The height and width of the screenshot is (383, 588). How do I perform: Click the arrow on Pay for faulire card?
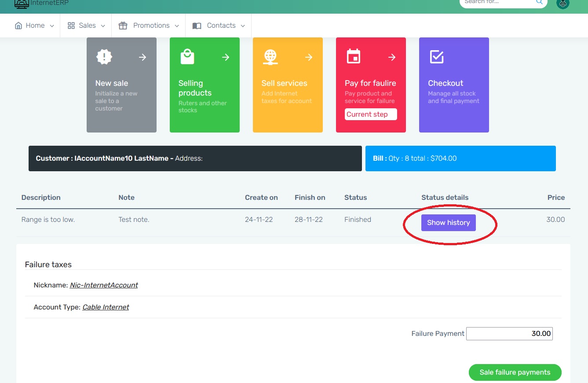[392, 57]
